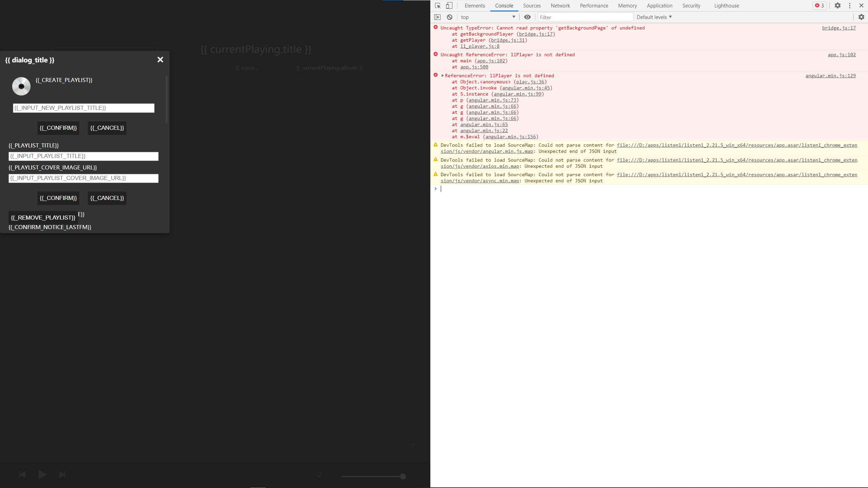868x488 pixels.
Task: Open the angular.min.js:99 S.instance link
Action: [517, 94]
